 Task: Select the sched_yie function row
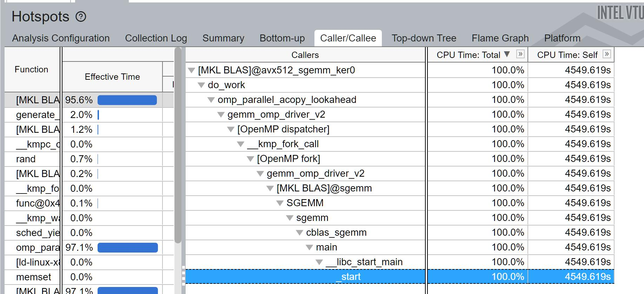[x=32, y=233]
